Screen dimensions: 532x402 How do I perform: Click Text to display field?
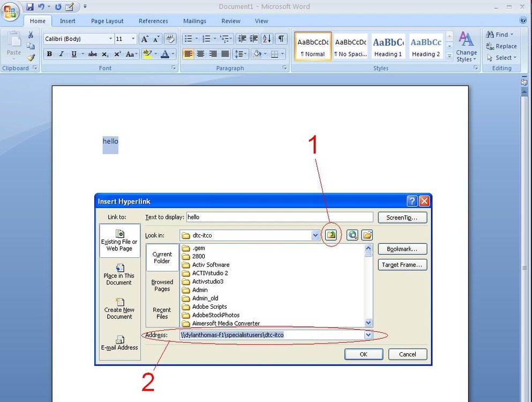click(x=280, y=217)
